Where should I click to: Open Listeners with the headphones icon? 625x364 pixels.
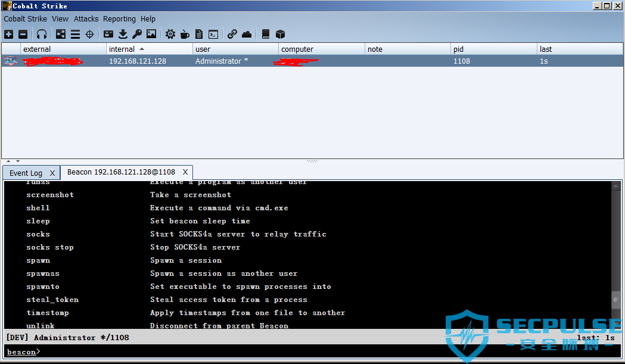click(42, 35)
